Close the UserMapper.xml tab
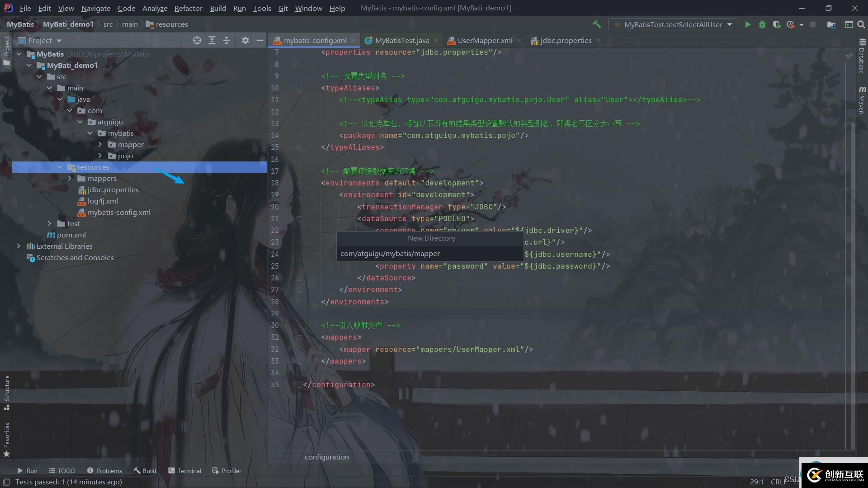Screen dimensions: 868x488 [519, 40]
